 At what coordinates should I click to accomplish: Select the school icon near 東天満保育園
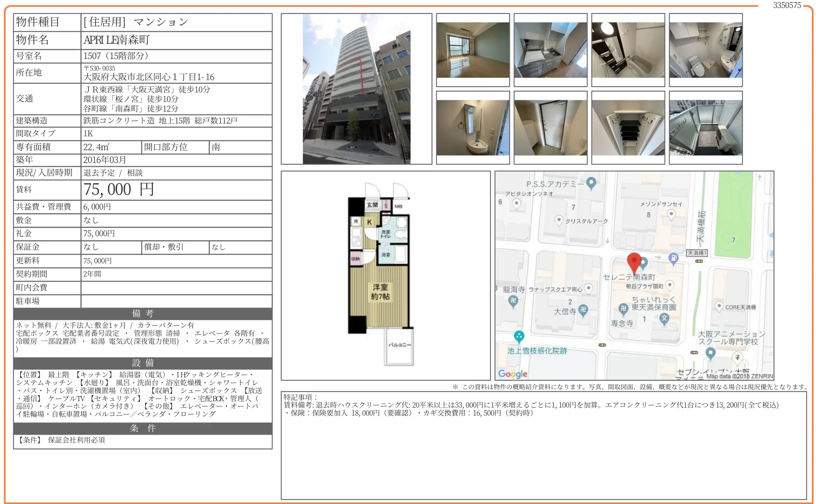click(x=664, y=319)
